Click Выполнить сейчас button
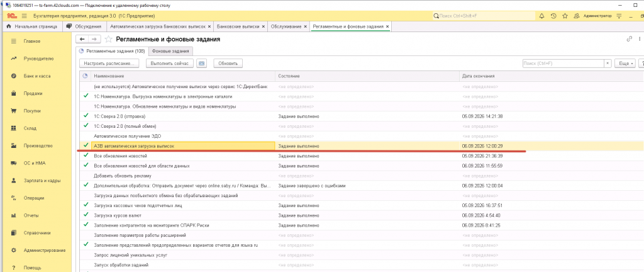 [x=170, y=64]
